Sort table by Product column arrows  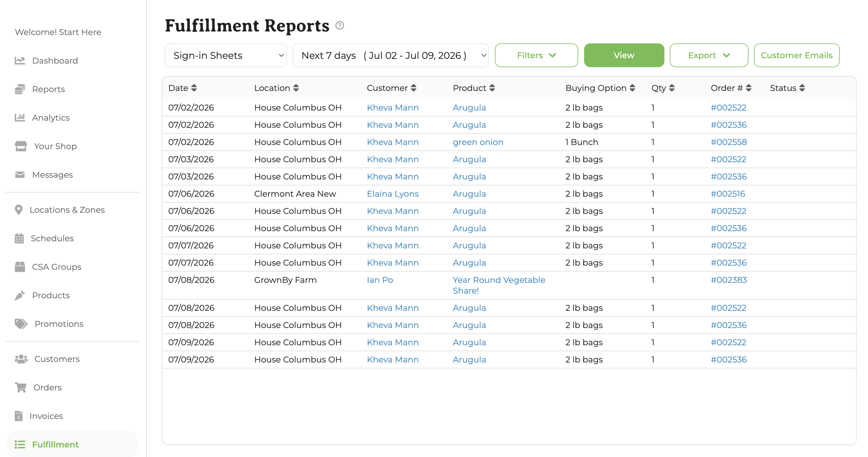coord(492,88)
